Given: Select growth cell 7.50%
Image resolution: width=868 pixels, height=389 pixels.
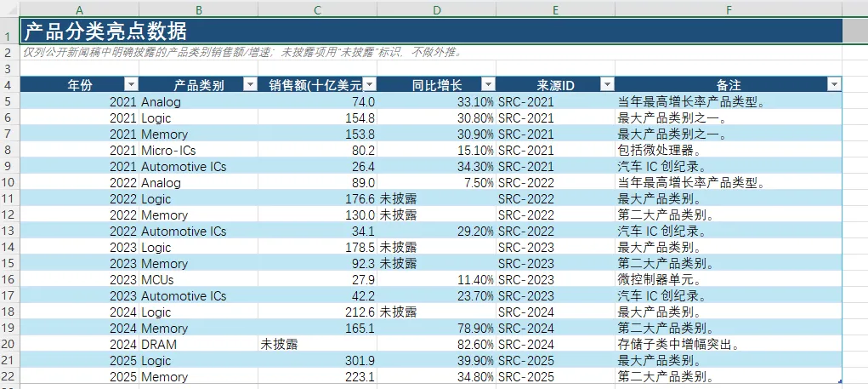Looking at the screenshot, I should (x=436, y=182).
